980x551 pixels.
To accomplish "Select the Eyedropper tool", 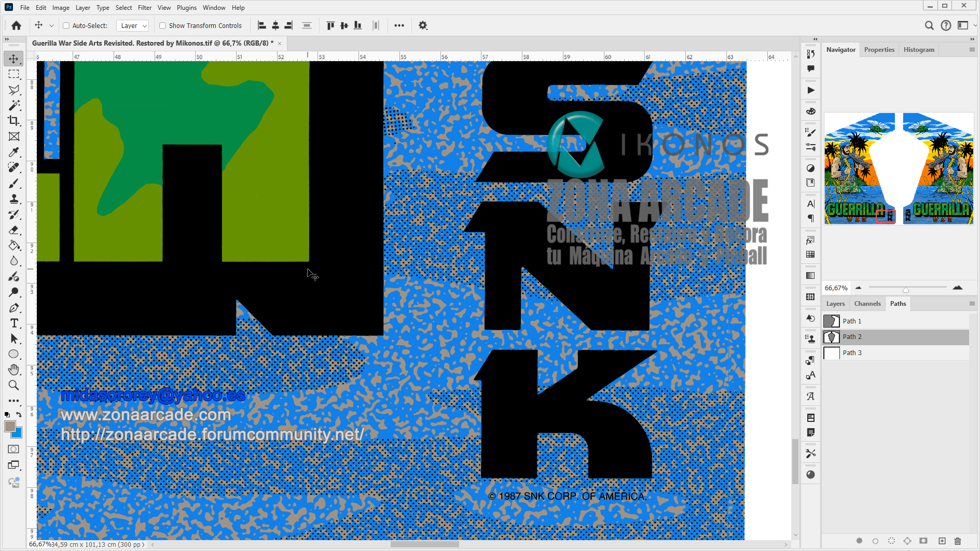I will coord(14,152).
